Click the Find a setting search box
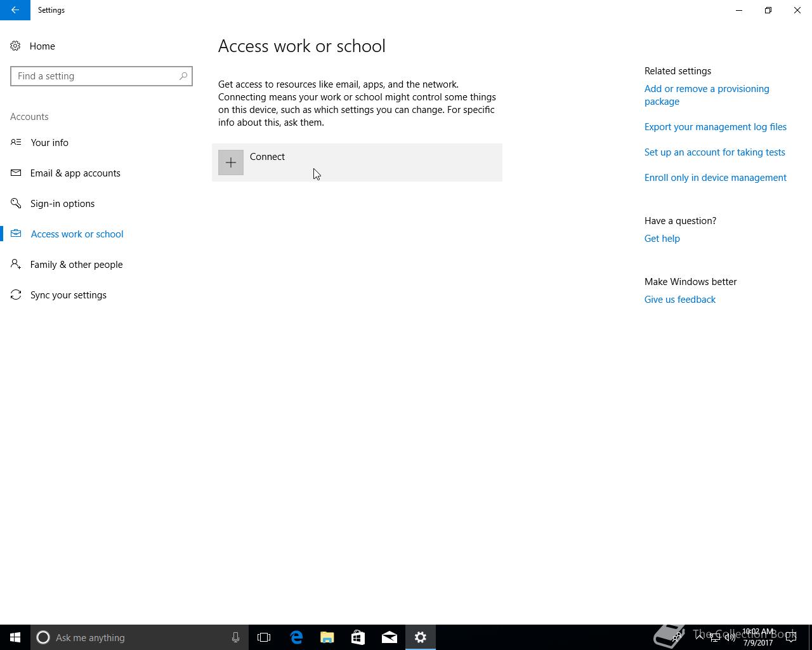This screenshot has width=812, height=650. [101, 76]
